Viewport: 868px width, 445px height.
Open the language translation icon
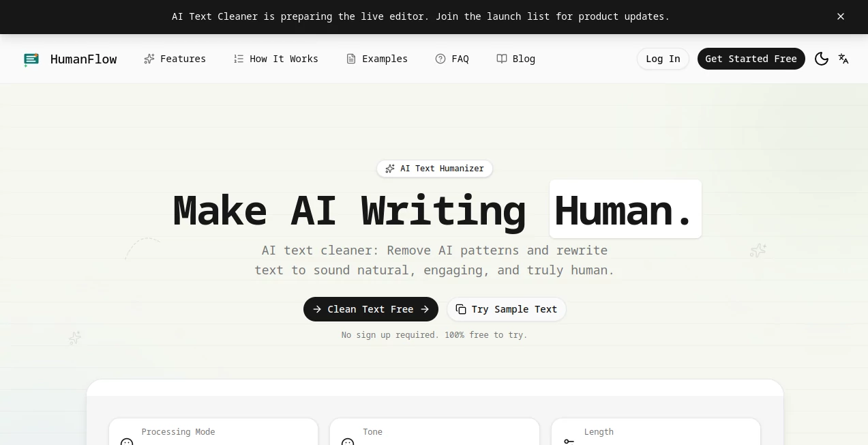(x=843, y=59)
